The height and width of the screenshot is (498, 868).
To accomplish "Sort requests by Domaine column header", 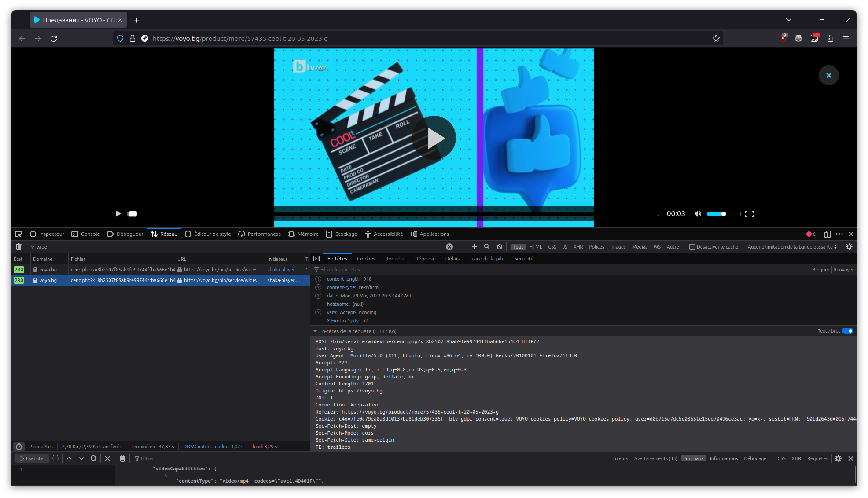I will click(49, 259).
